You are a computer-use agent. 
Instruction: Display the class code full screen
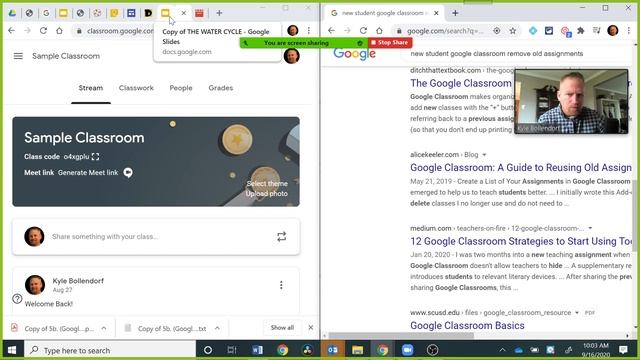coord(96,157)
